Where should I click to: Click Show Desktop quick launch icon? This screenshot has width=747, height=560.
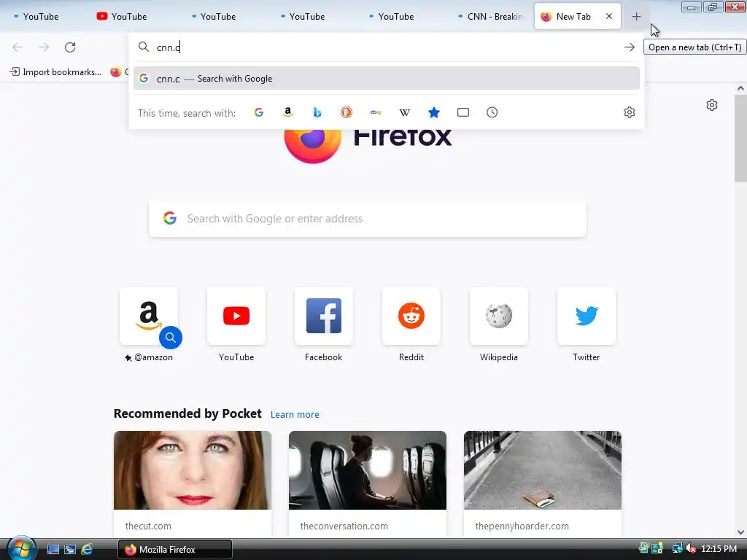53,550
